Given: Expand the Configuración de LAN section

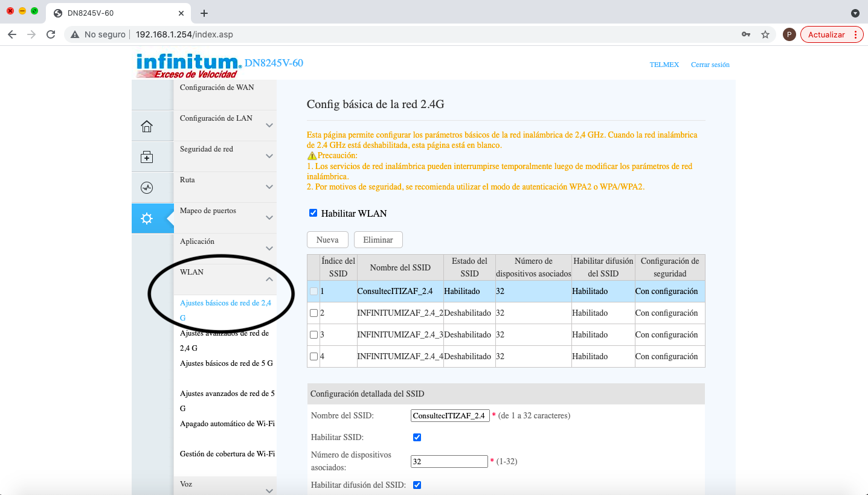Looking at the screenshot, I should pos(269,126).
